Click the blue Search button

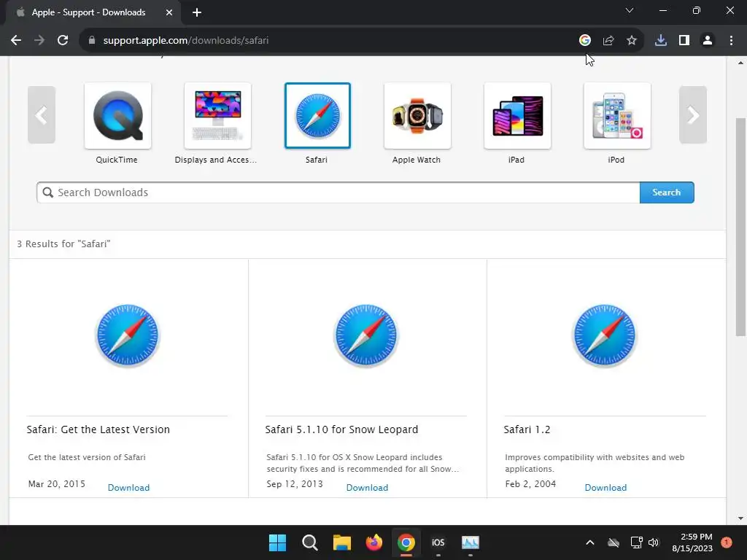pyautogui.click(x=667, y=192)
